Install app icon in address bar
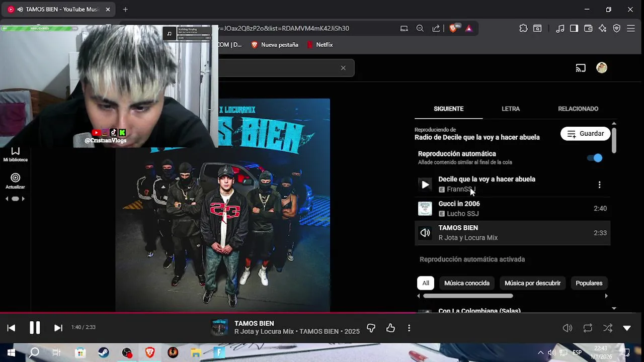The image size is (644, 362). (404, 29)
